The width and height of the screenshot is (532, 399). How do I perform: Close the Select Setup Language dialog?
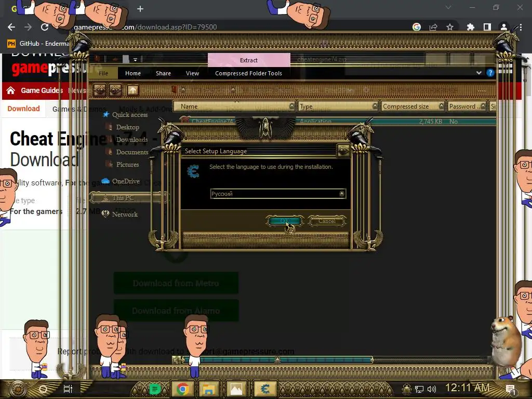click(343, 150)
